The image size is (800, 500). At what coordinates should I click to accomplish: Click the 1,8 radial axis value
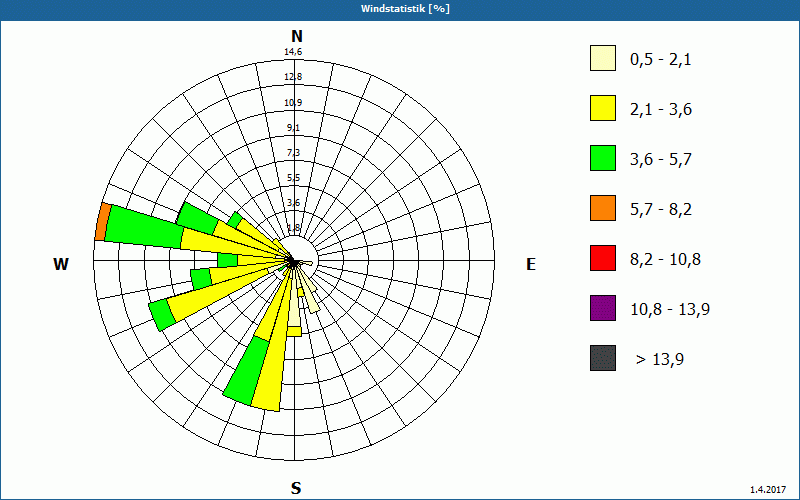tap(293, 228)
